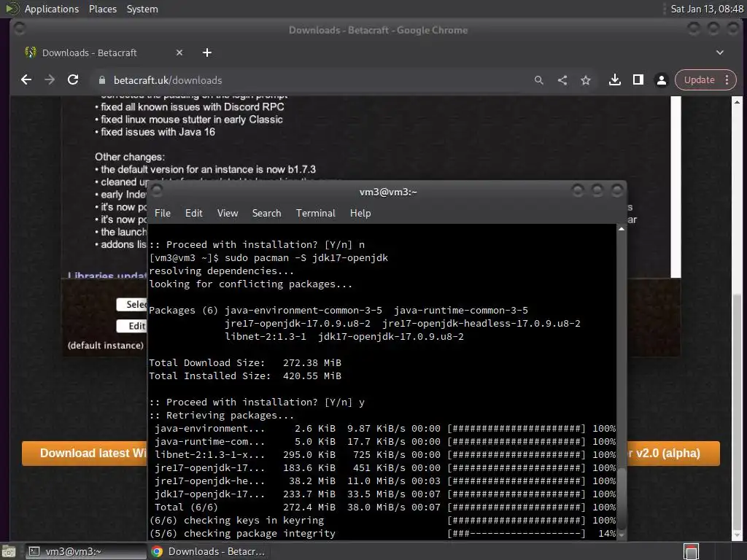This screenshot has width=747, height=560.
Task: Open the terminal View menu
Action: 228,214
